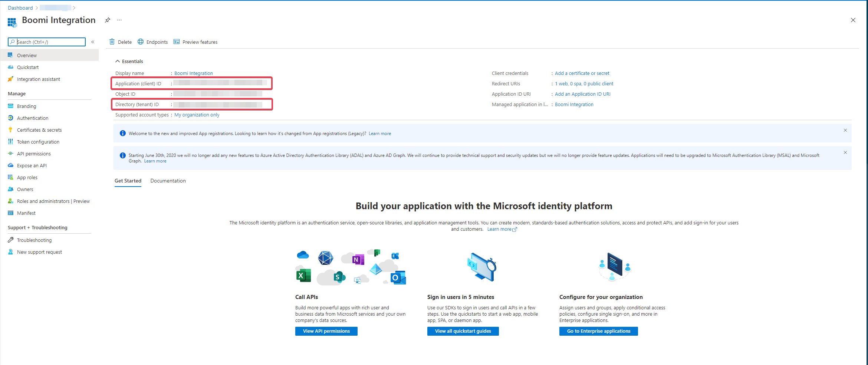868x365 pixels.
Task: Click the Boomi Integration display name link
Action: (194, 73)
